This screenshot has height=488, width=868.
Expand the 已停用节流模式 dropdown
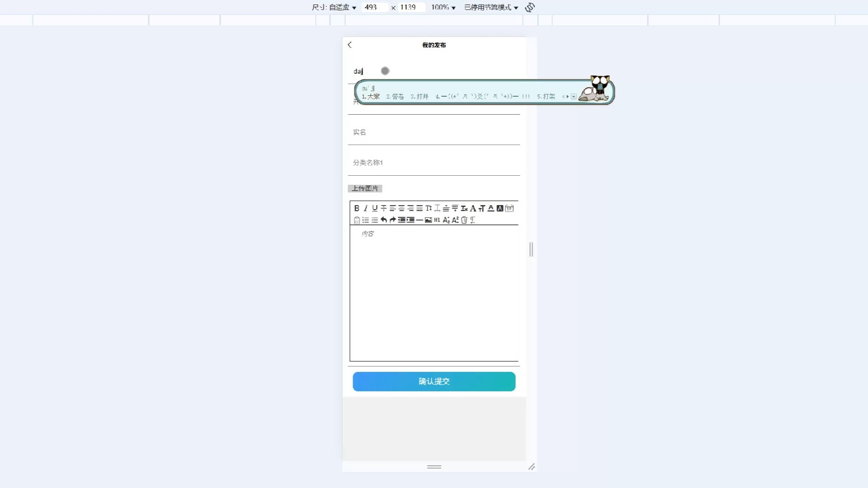click(491, 7)
